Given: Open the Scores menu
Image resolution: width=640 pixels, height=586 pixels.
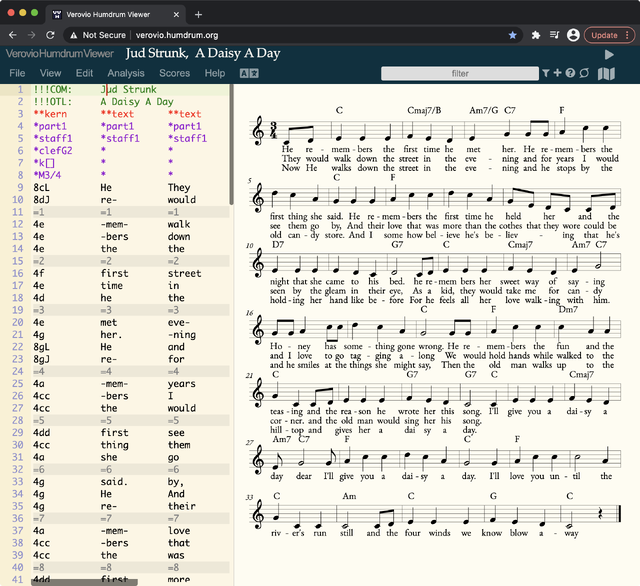Looking at the screenshot, I should [x=174, y=73].
